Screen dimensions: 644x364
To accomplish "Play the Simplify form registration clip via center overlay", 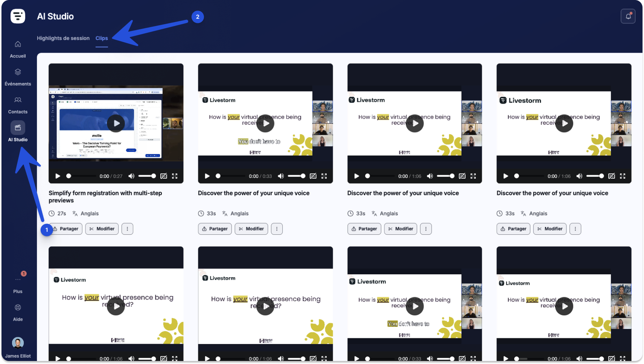I will [116, 123].
